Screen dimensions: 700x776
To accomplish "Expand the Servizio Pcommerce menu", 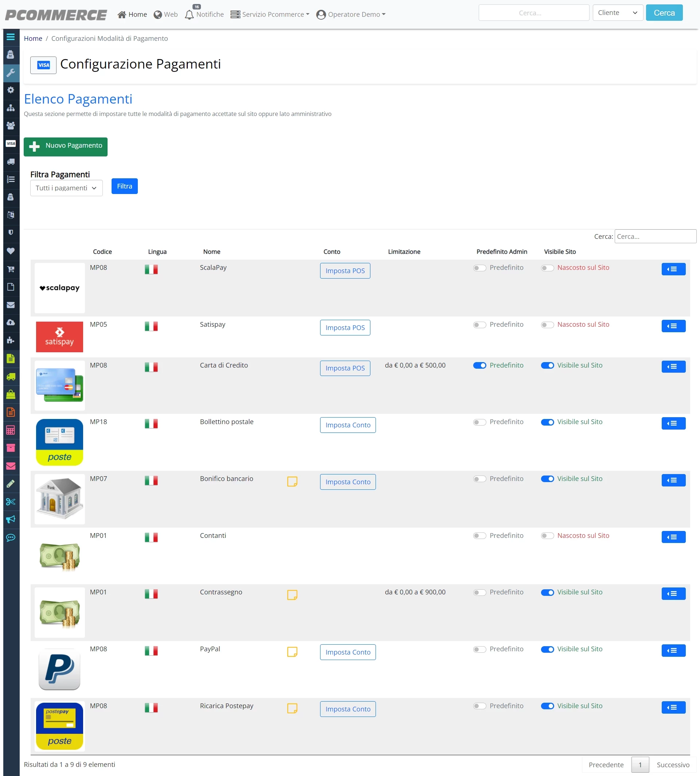I will pos(270,15).
